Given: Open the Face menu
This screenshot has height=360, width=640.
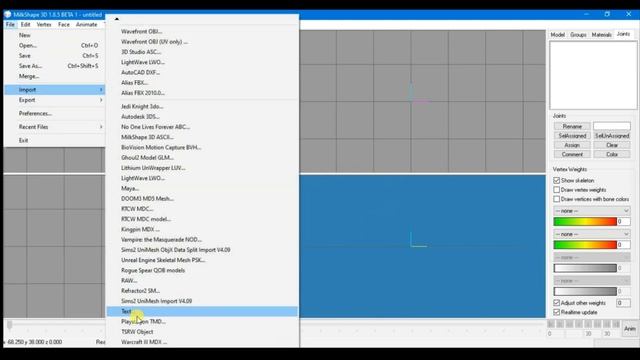Looking at the screenshot, I should [64, 24].
